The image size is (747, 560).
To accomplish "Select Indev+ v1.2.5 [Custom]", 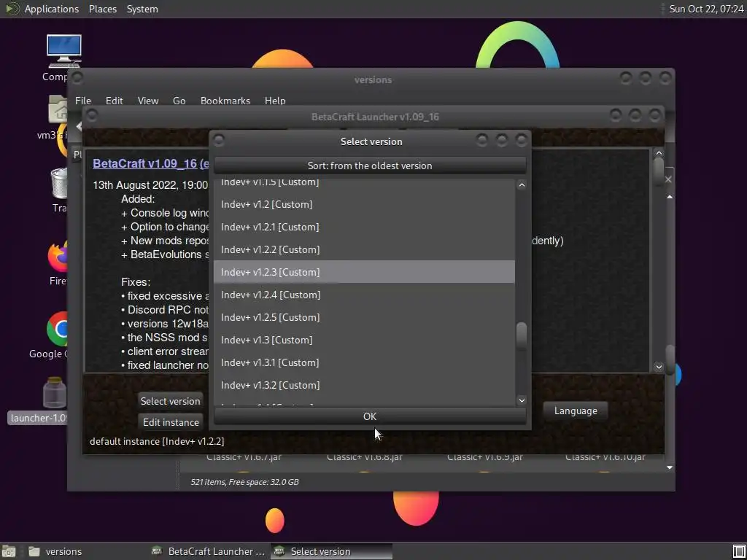I will click(x=364, y=317).
